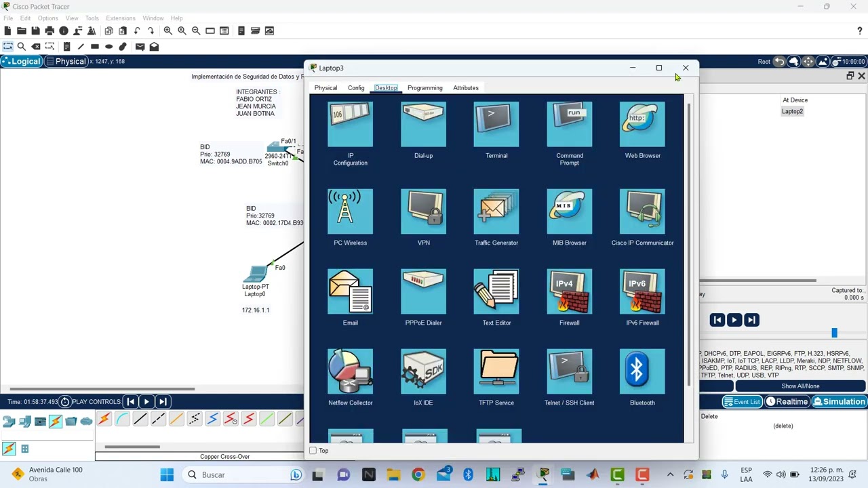Click the Zoom In toolbar icon
The height and width of the screenshot is (488, 868).
pyautogui.click(x=167, y=30)
